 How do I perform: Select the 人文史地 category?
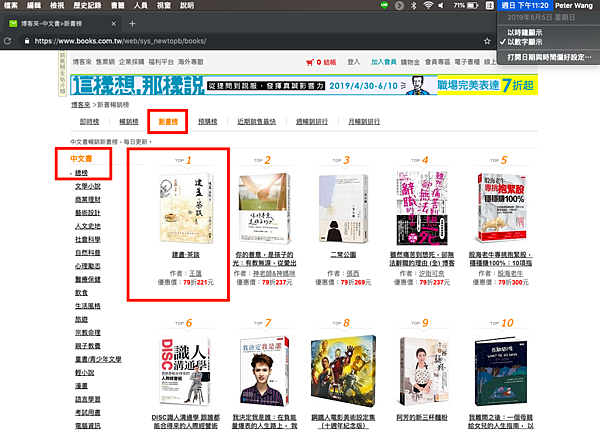pyautogui.click(x=88, y=226)
